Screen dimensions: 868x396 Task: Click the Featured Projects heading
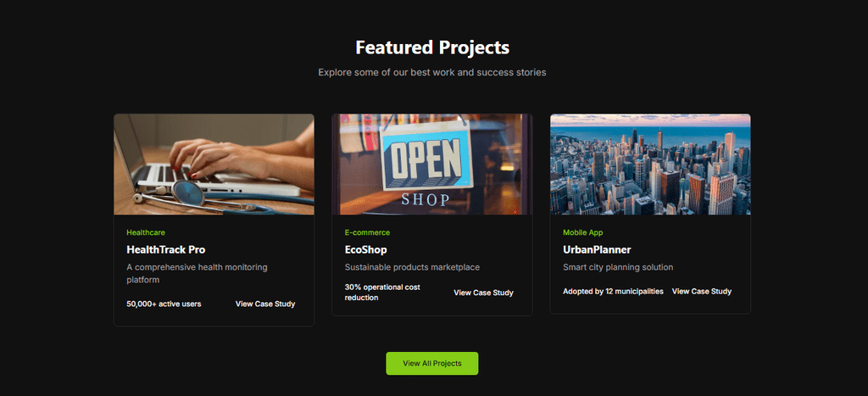432,47
